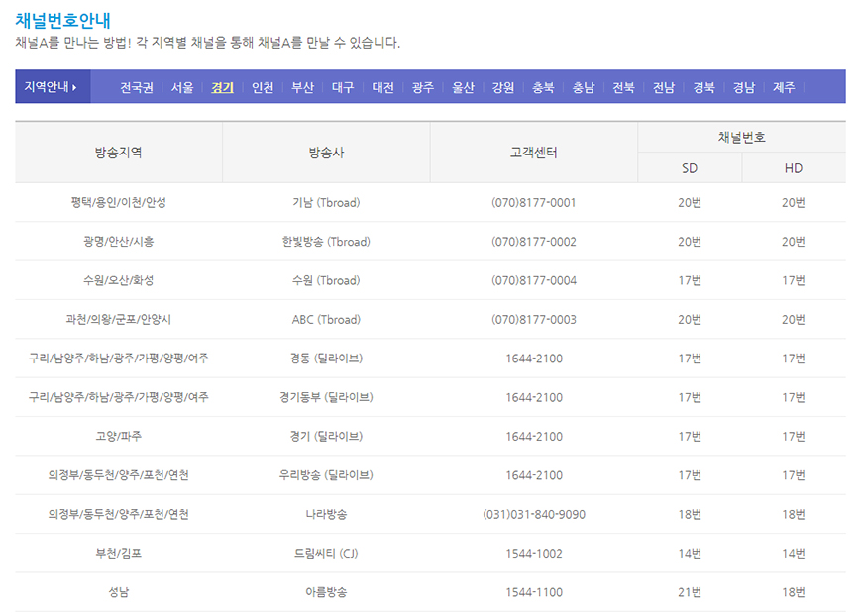The image size is (862, 616).
Task: Choose the 울산 region tab
Action: point(463,87)
